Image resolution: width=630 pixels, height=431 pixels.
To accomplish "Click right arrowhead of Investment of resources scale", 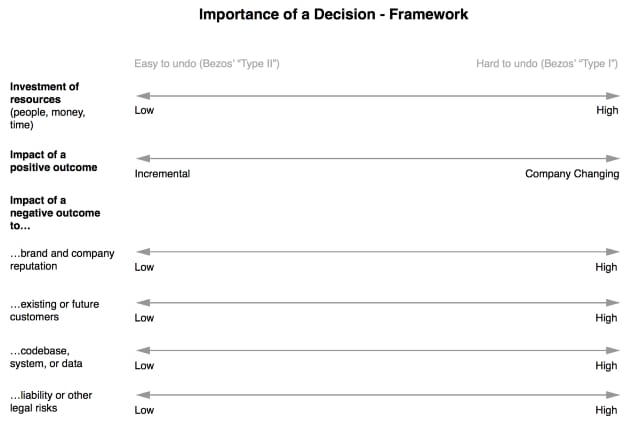I will coord(613,96).
